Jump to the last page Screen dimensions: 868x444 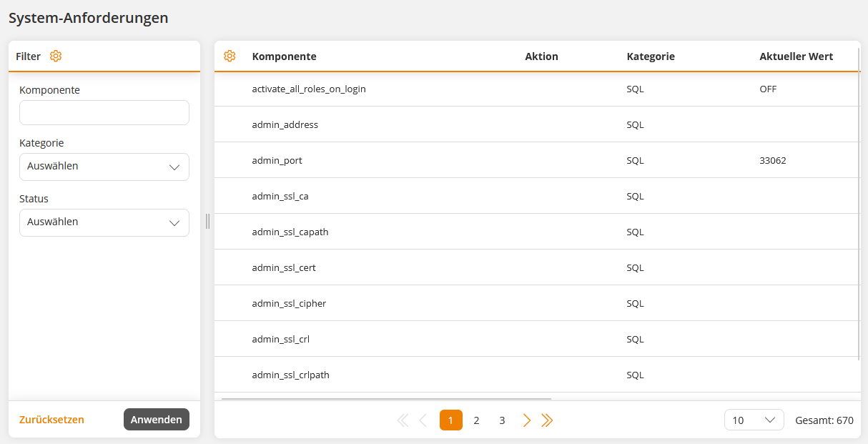tap(547, 420)
